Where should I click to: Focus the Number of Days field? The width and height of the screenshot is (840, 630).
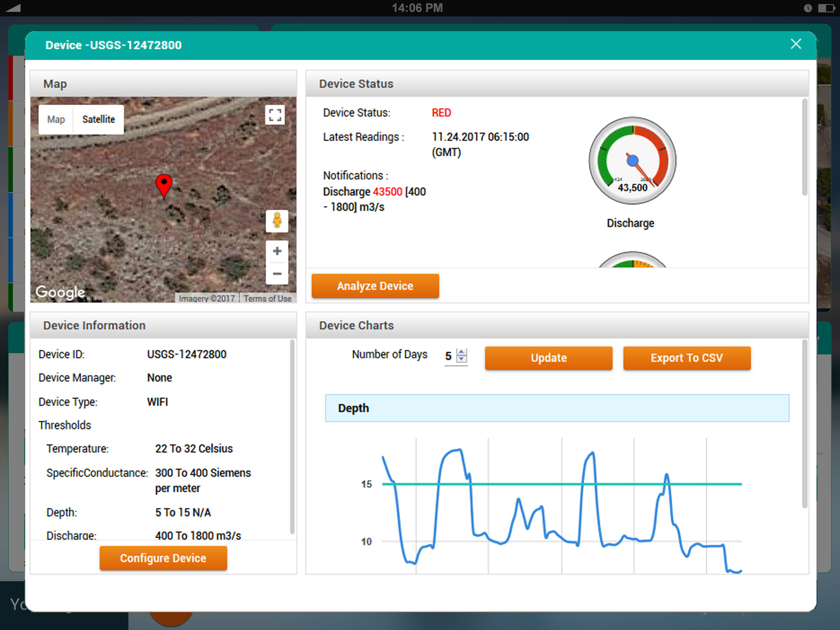[449, 356]
